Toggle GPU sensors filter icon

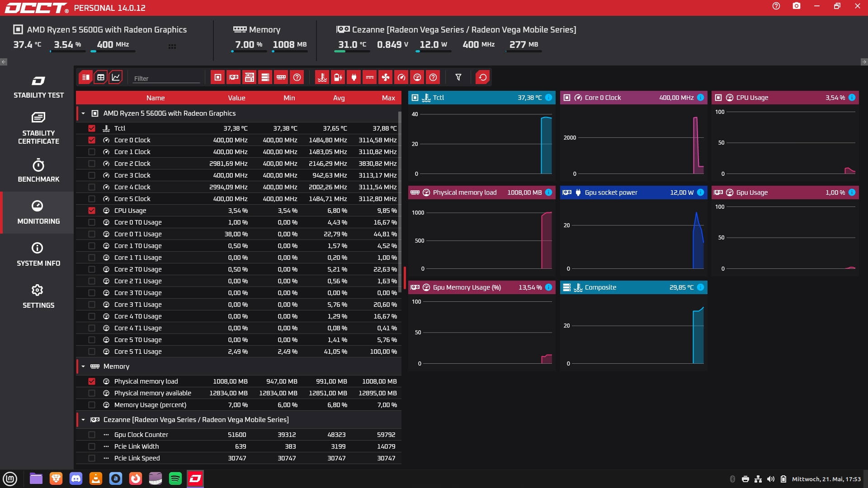pos(234,77)
